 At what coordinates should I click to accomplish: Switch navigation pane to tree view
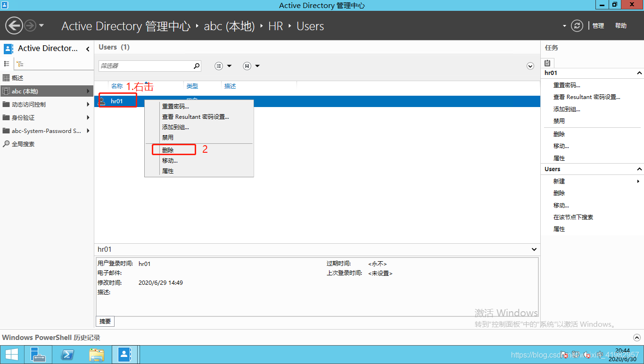20,64
